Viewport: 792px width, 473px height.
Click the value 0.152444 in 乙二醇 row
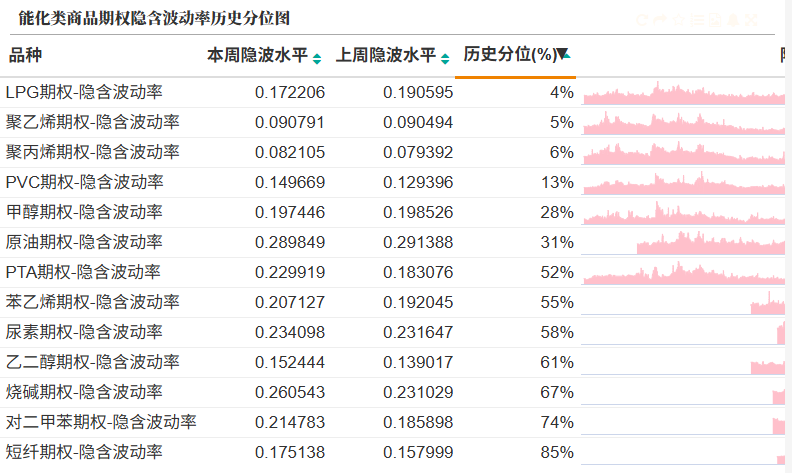point(290,362)
